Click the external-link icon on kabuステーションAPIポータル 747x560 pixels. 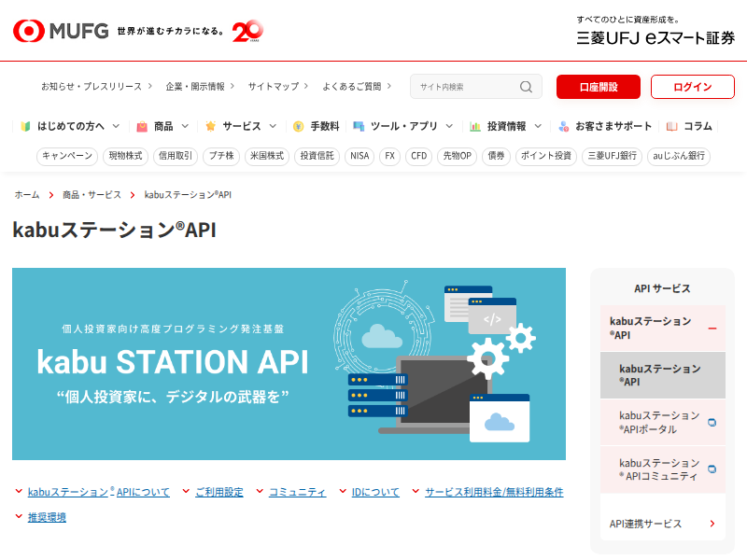(713, 420)
